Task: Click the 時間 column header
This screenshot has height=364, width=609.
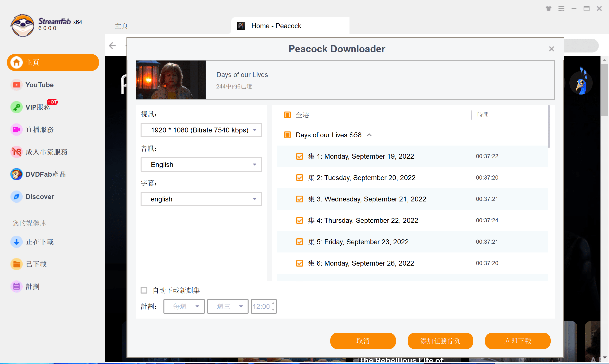Action: click(x=483, y=114)
